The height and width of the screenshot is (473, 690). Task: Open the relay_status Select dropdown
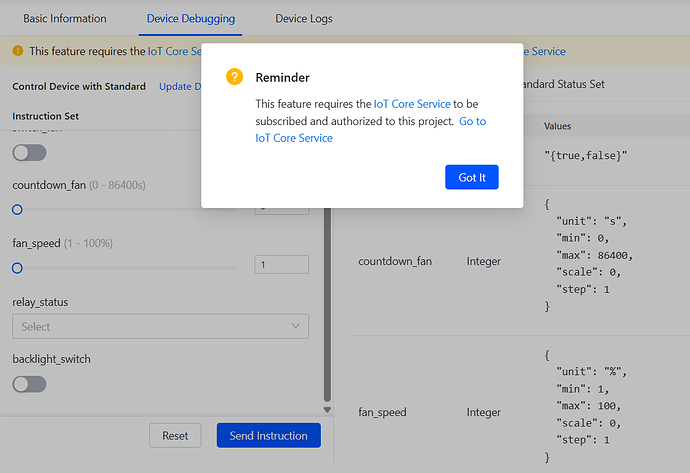tap(161, 326)
